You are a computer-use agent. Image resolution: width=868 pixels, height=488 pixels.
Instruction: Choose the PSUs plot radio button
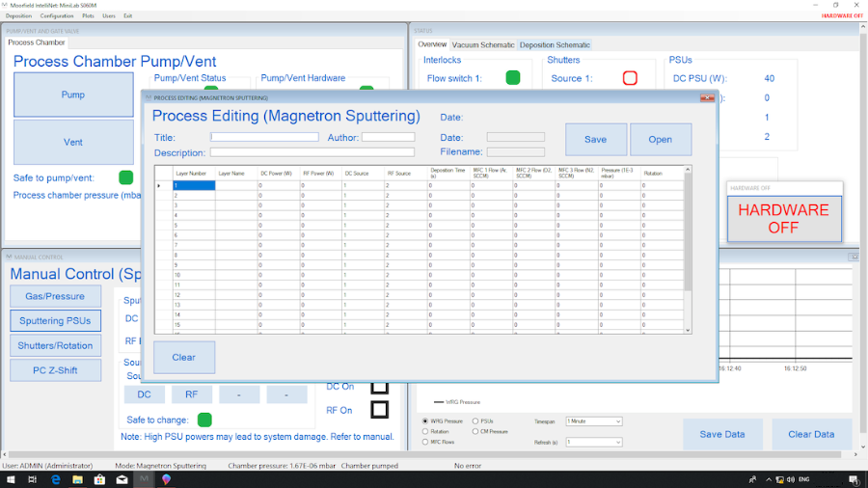pyautogui.click(x=473, y=421)
